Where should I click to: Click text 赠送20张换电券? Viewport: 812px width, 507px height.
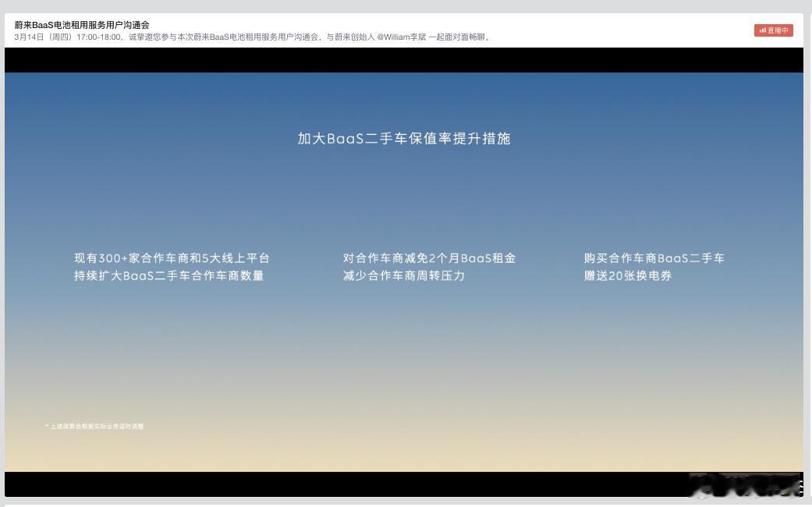[x=628, y=275]
